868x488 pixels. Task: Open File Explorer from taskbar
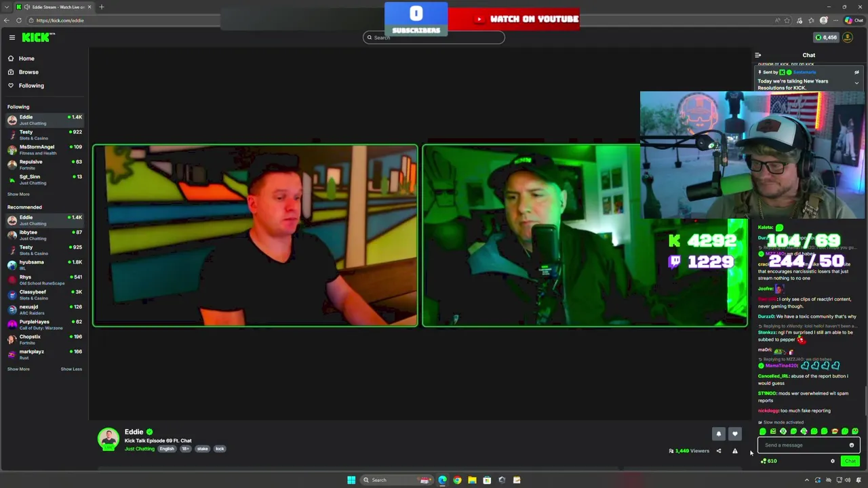point(472,480)
